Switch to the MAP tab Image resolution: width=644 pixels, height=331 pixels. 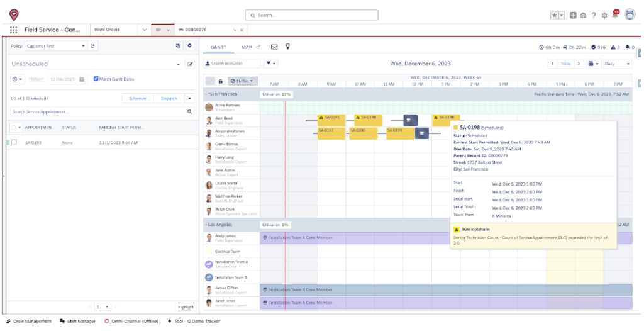[x=247, y=47]
